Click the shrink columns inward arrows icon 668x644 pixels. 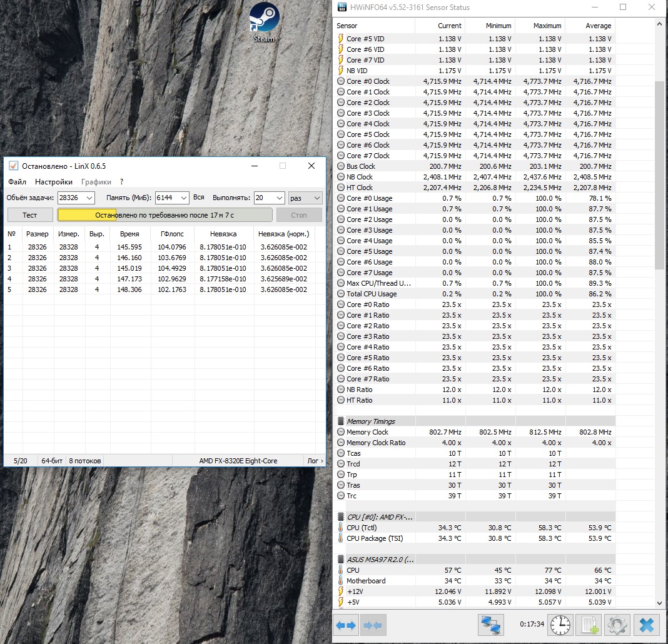[x=373, y=625]
